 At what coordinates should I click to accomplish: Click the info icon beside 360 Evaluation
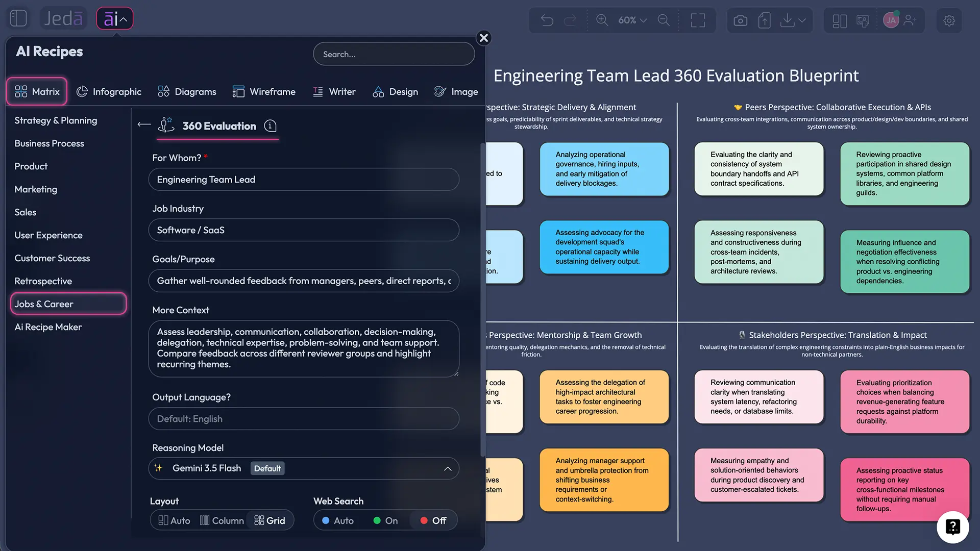point(270,126)
